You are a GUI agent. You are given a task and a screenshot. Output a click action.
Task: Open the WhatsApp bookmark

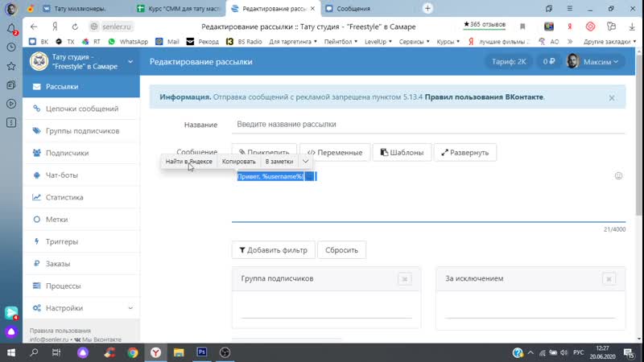click(128, 42)
